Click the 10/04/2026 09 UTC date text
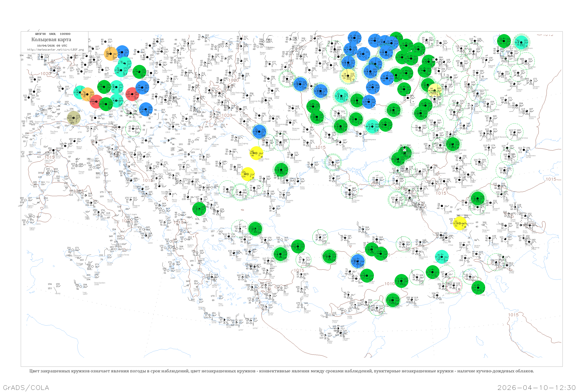The width and height of the screenshot is (588, 392). tap(52, 46)
